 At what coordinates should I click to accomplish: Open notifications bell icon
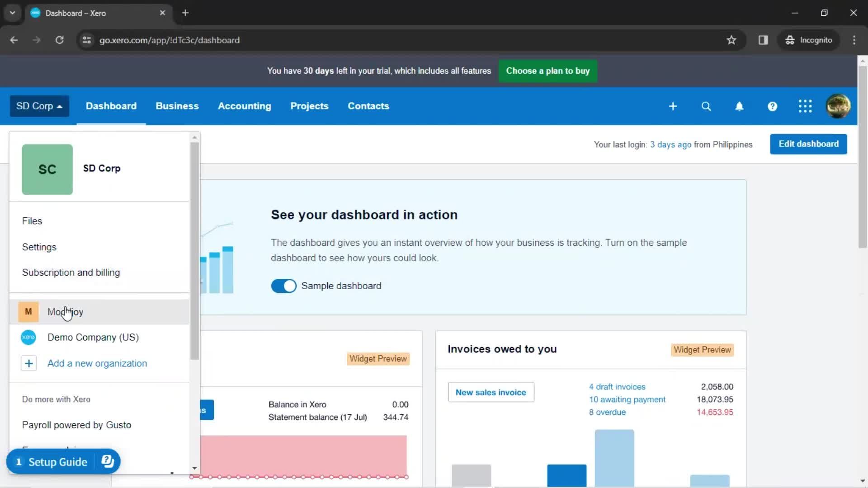(x=739, y=106)
